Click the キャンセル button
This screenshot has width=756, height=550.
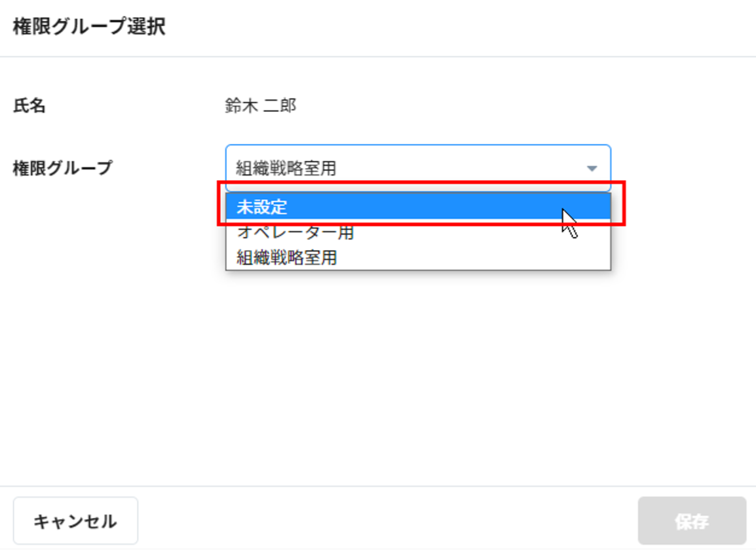pyautogui.click(x=75, y=521)
